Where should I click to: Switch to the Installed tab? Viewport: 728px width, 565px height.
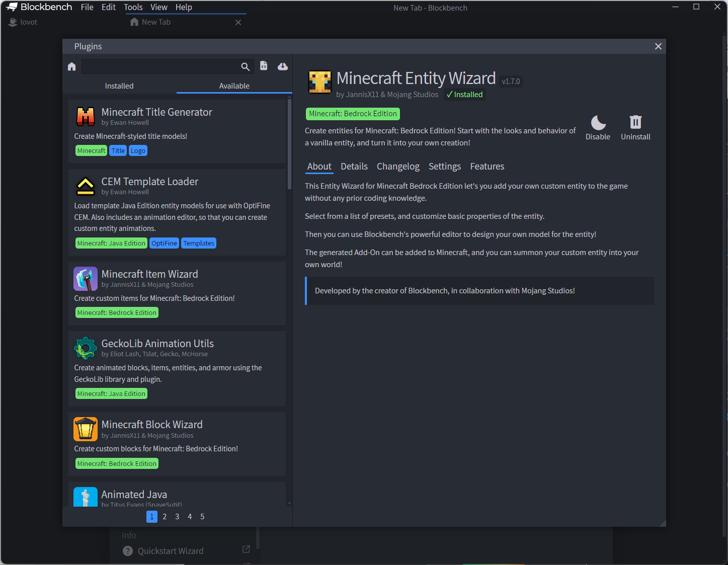(x=119, y=86)
